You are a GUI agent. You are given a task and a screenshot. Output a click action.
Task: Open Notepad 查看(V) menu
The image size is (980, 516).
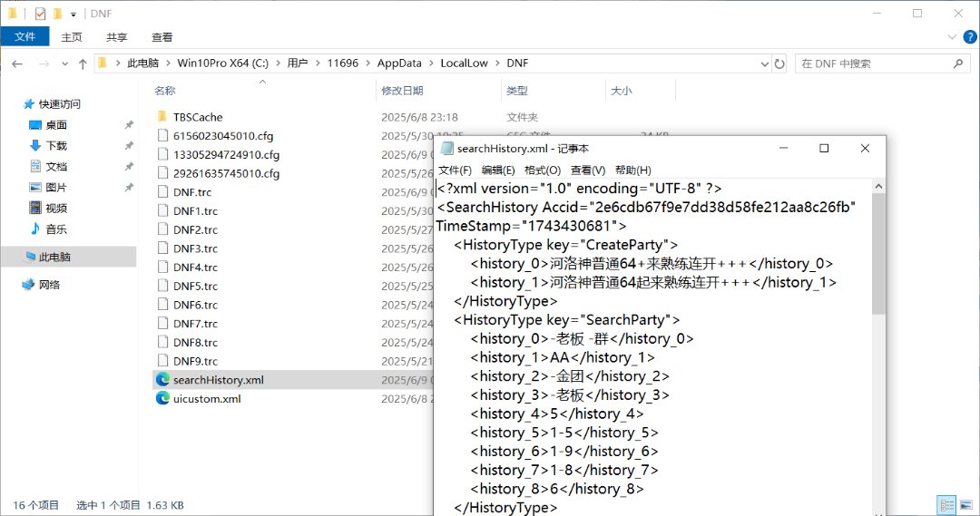(x=588, y=170)
